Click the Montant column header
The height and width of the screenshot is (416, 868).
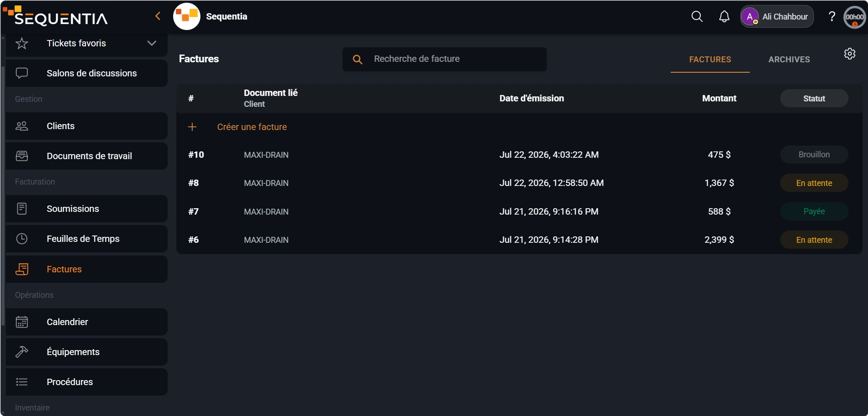coord(719,98)
